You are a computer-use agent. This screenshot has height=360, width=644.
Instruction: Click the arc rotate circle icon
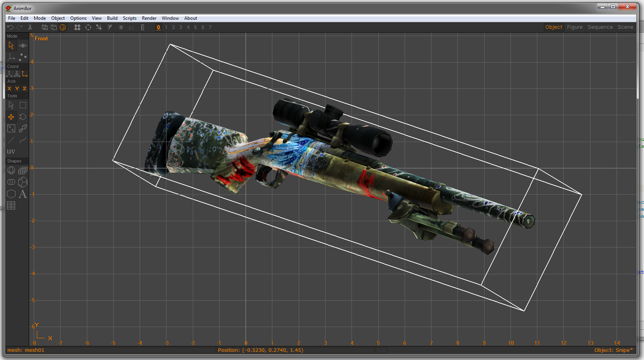[x=88, y=27]
